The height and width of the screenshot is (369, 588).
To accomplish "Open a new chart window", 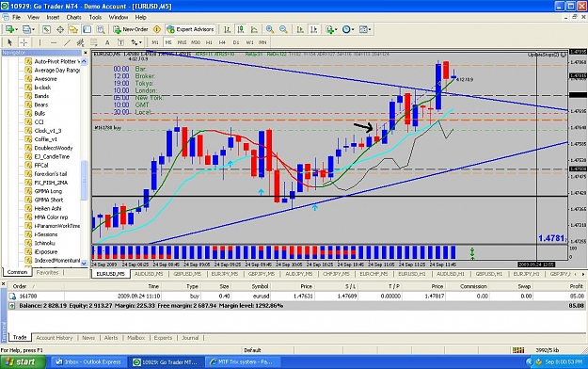I will tap(9, 29).
